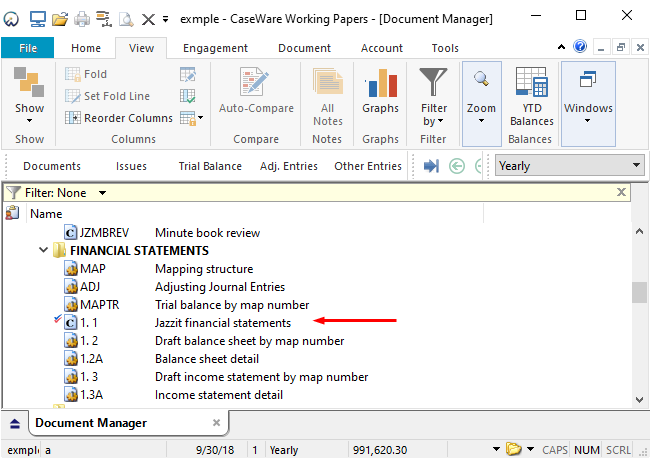This screenshot has height=459, width=651.
Task: Click Set Fold Line
Action: coord(108,96)
